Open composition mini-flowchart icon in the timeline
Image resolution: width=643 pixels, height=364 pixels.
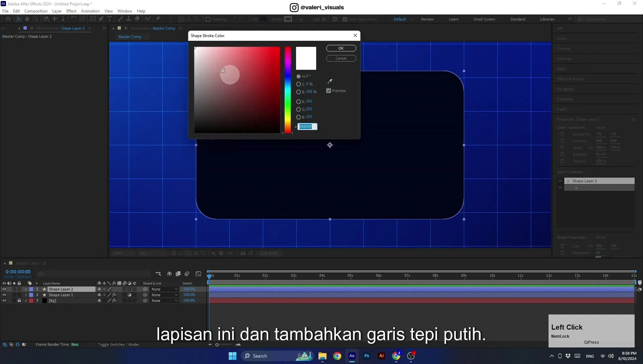coord(158,274)
